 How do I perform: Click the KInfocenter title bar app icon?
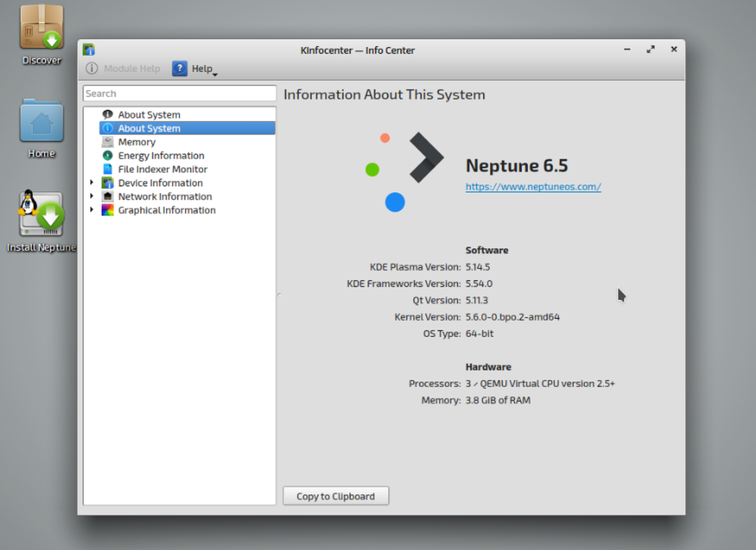88,50
